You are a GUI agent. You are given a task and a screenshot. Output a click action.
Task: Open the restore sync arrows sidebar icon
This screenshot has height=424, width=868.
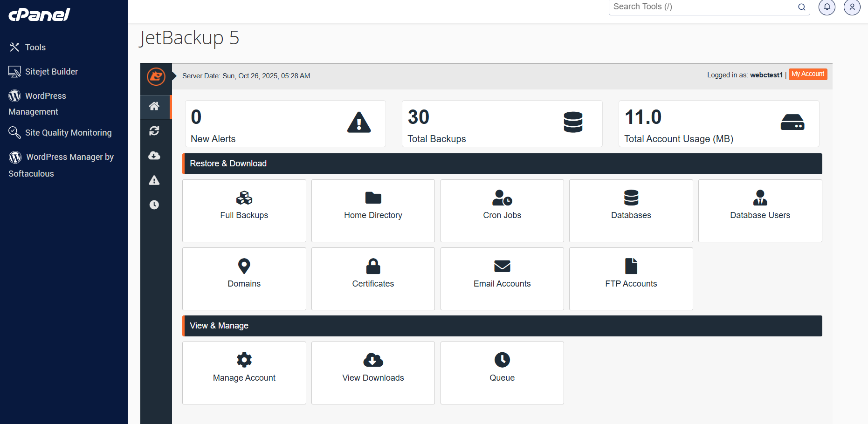tap(154, 131)
